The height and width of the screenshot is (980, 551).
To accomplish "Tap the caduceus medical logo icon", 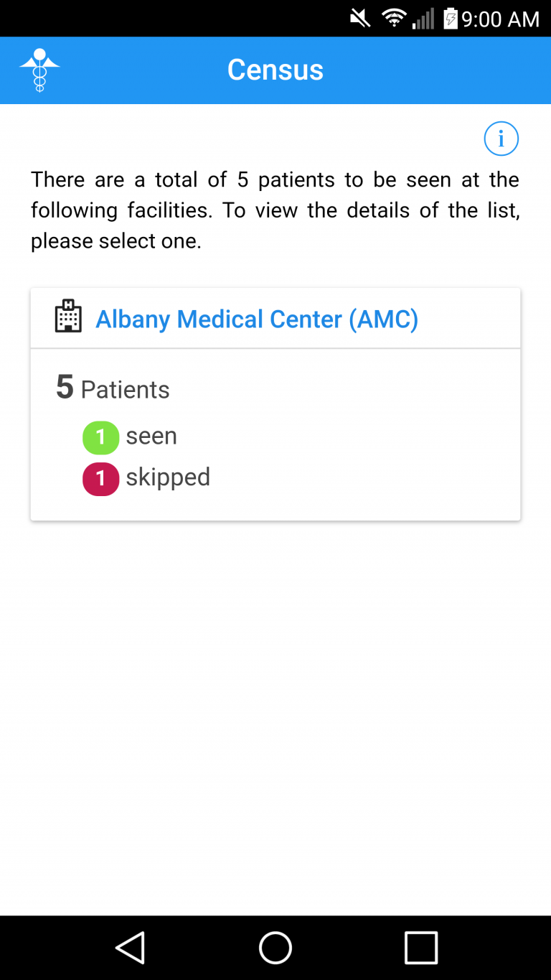I will click(39, 70).
